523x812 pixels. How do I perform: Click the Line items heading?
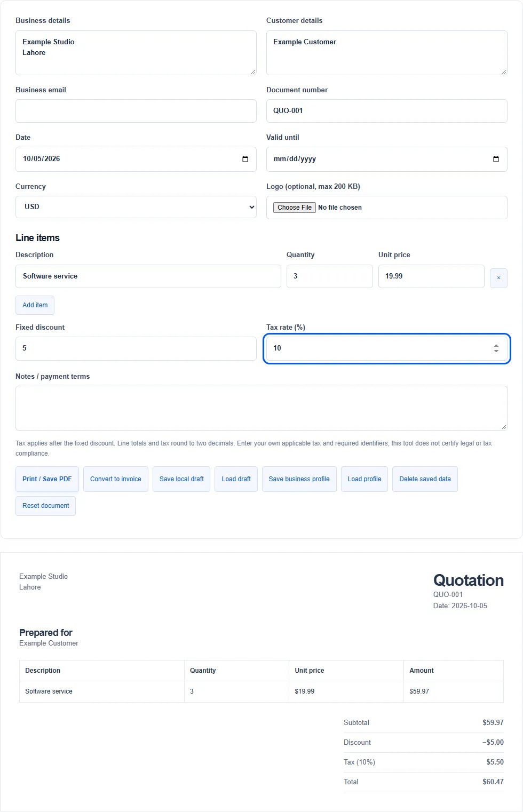[37, 238]
